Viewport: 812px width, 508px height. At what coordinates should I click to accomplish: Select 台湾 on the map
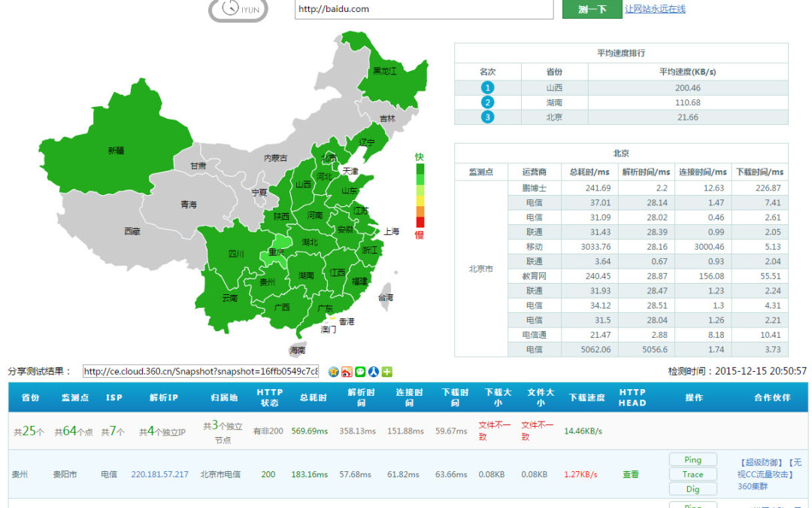click(x=385, y=297)
